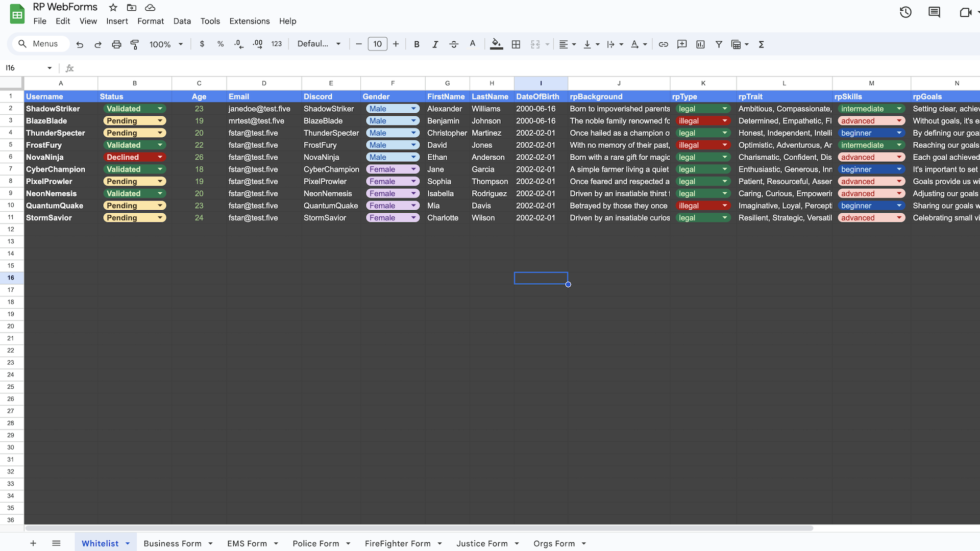Screen dimensions: 980x551
Task: Click the insert chart icon
Action: (700, 44)
